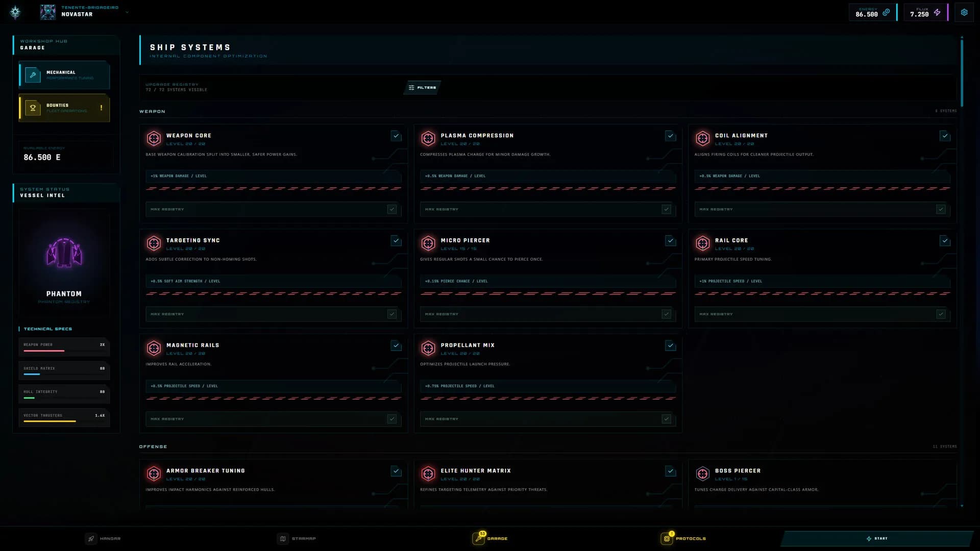
Task: Open the Novastar pilot avatar
Action: pyautogui.click(x=48, y=12)
